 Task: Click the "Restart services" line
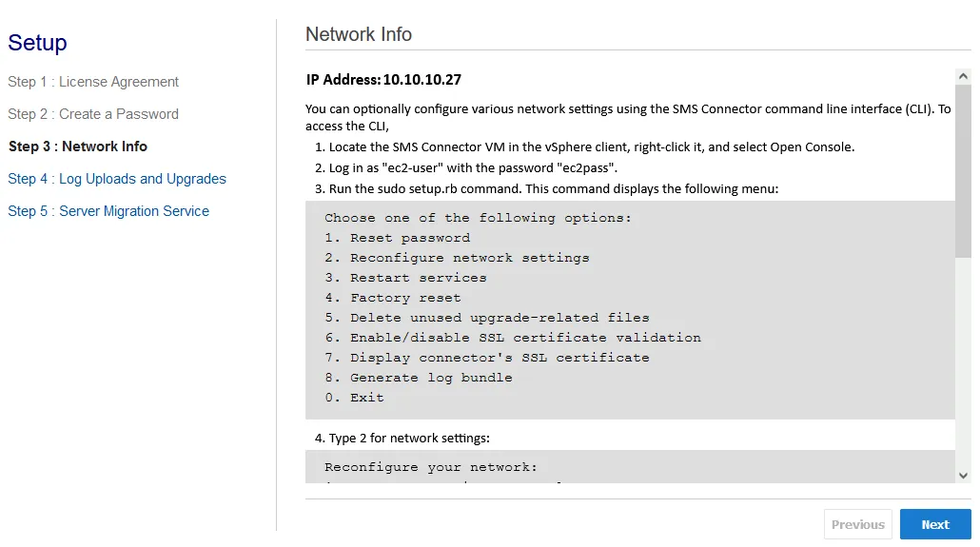coord(405,278)
